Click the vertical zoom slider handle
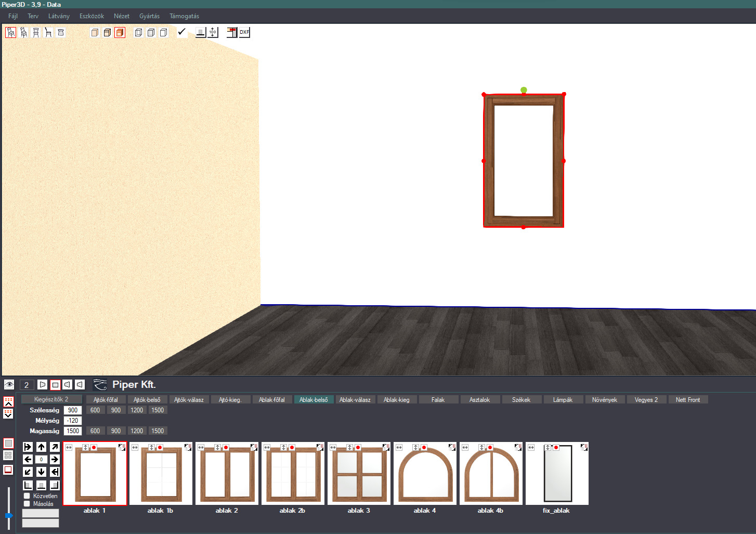 [x=8, y=515]
